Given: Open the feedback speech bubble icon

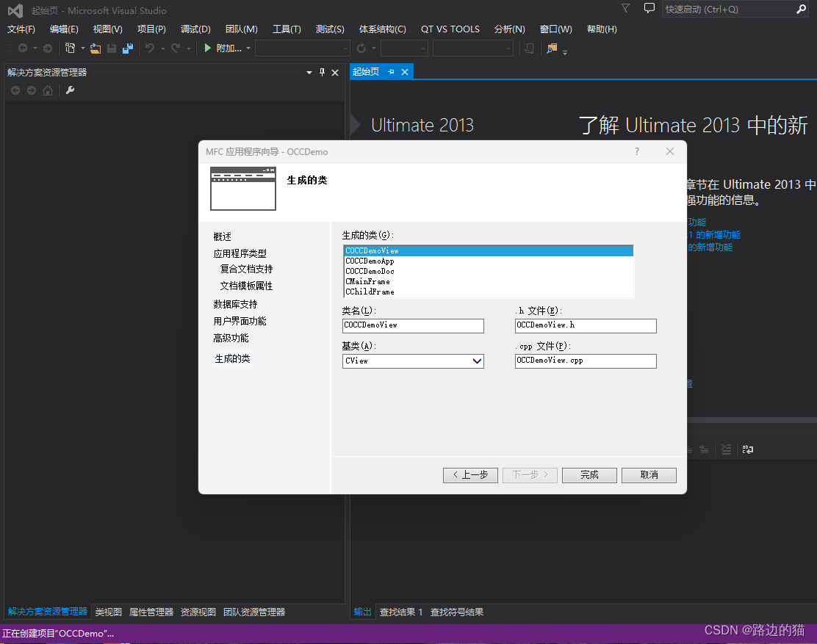Looking at the screenshot, I should [x=649, y=8].
